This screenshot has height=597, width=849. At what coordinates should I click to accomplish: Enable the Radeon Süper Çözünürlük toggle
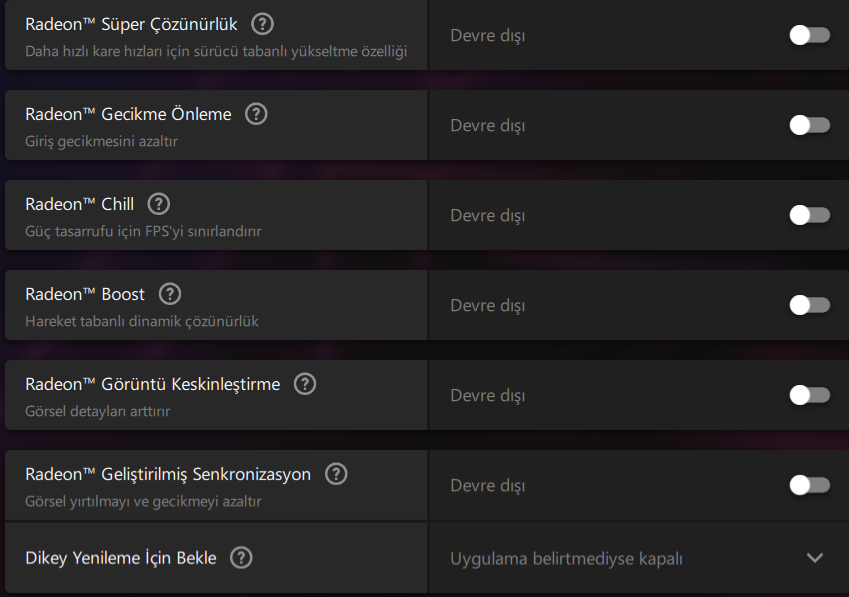(809, 35)
